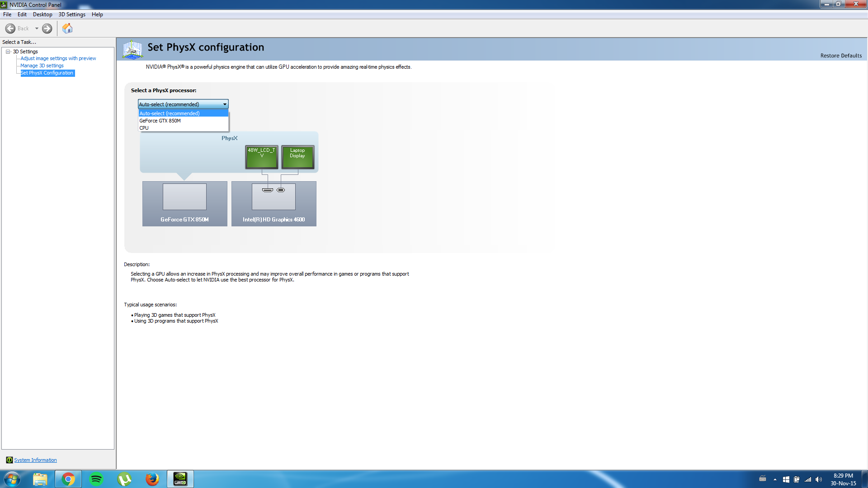Click Restore Defaults

coord(841,56)
